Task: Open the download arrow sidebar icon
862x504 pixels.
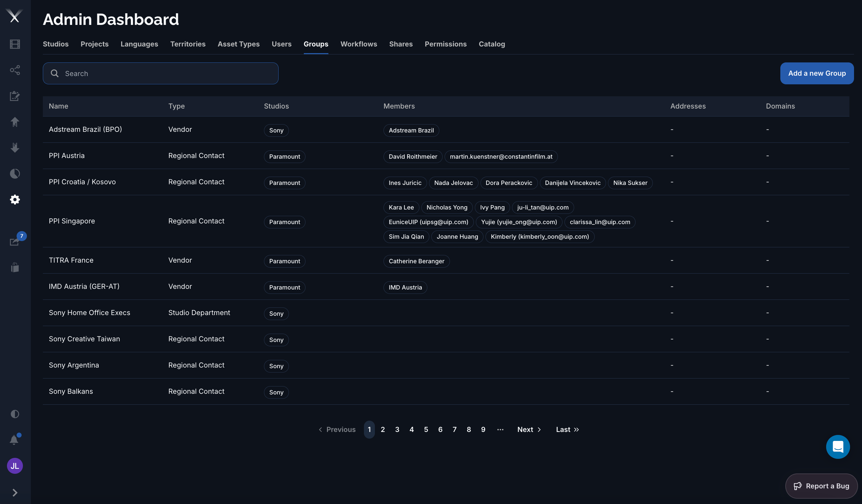Action: (15, 148)
